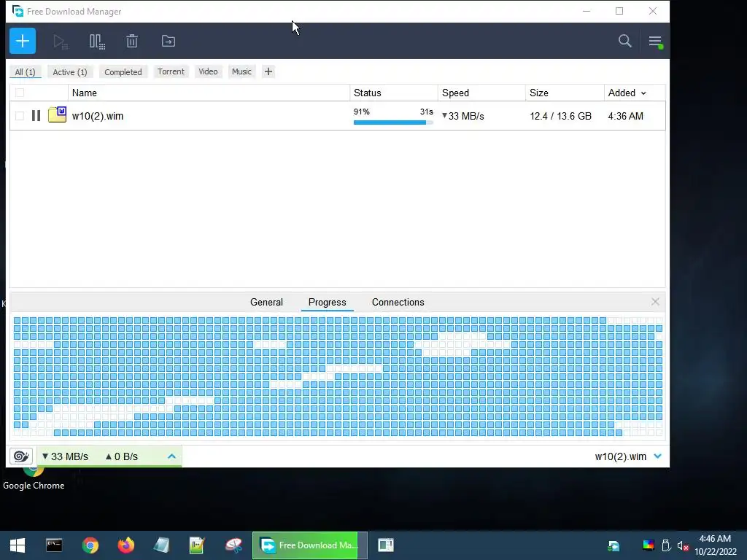Launch Google Chrome from the taskbar
747x560 pixels.
[90, 545]
